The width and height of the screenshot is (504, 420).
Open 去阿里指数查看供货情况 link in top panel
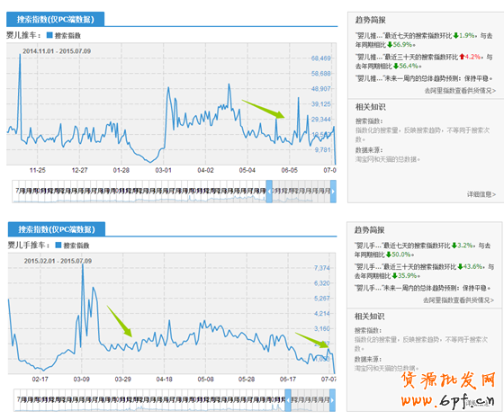click(460, 91)
